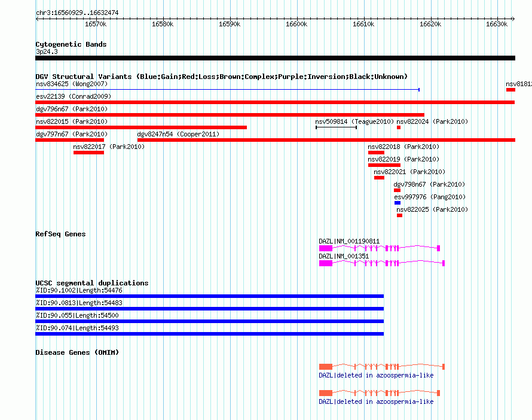Open variant dgv798n67 (Park2010) label

coord(429,184)
